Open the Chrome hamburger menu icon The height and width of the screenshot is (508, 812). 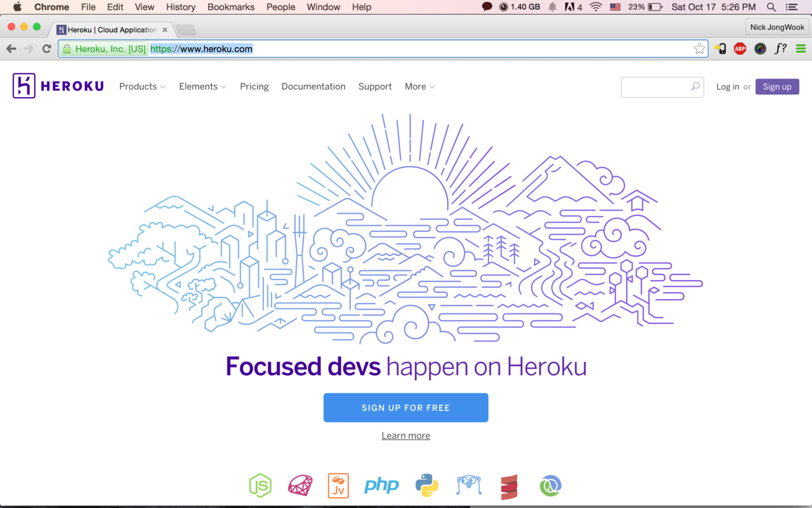(801, 49)
